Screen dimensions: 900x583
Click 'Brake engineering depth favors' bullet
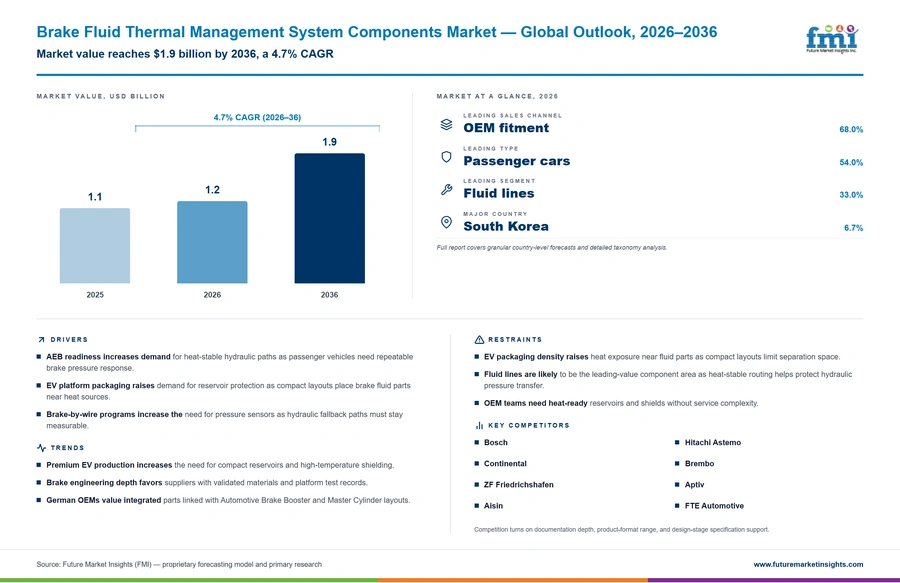[x=104, y=483]
